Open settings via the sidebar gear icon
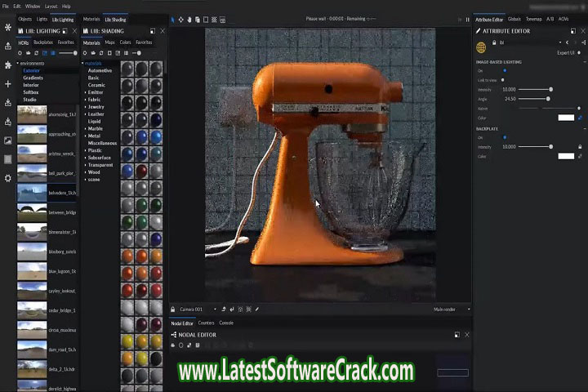The width and height of the screenshot is (588, 392). [x=8, y=178]
